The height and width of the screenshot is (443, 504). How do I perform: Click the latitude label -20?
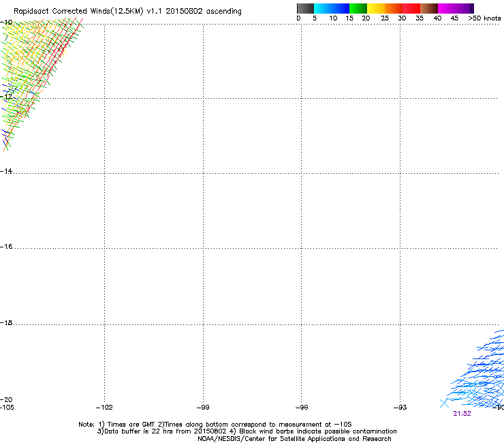[x=6, y=399]
